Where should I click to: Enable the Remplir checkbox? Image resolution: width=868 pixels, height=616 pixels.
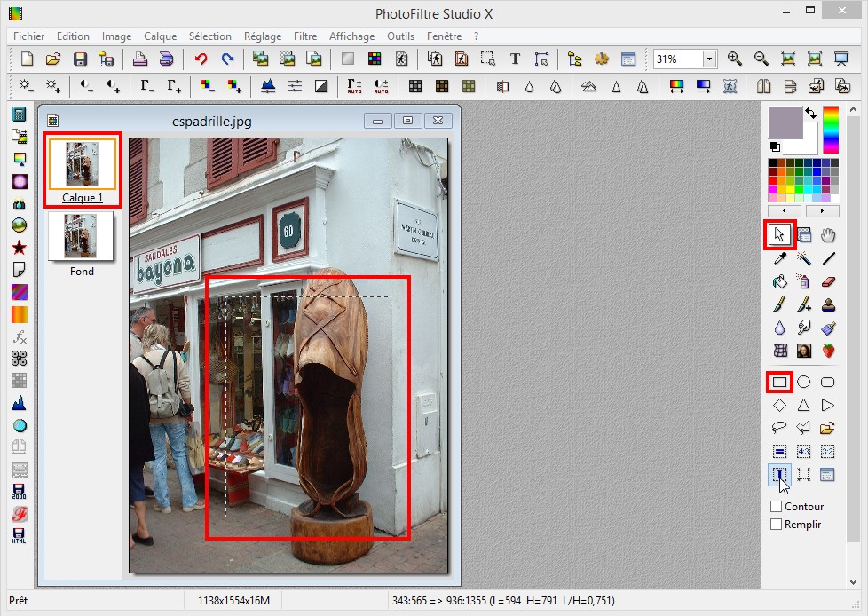click(x=776, y=524)
